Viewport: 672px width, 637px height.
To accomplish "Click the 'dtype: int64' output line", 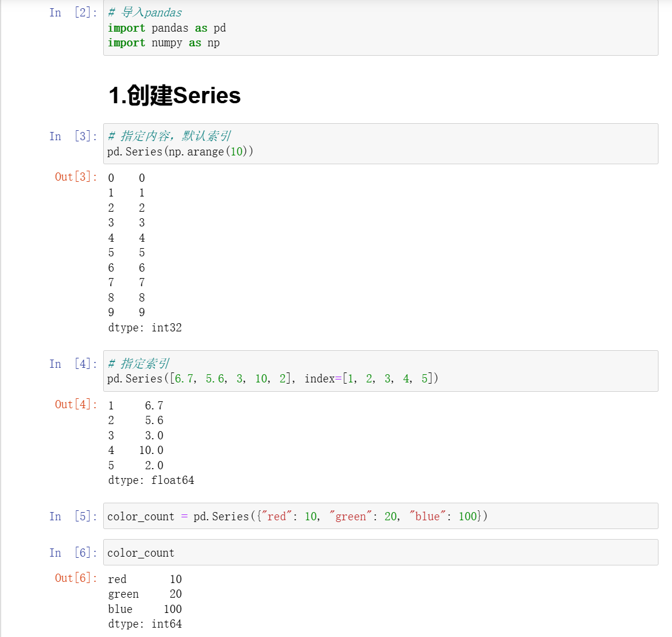I will [145, 624].
